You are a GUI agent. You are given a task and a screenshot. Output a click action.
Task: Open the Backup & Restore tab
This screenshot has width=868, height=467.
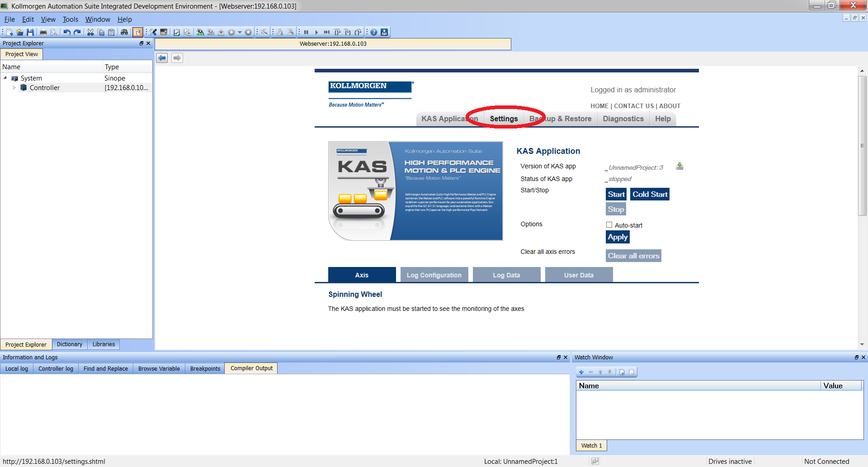561,119
